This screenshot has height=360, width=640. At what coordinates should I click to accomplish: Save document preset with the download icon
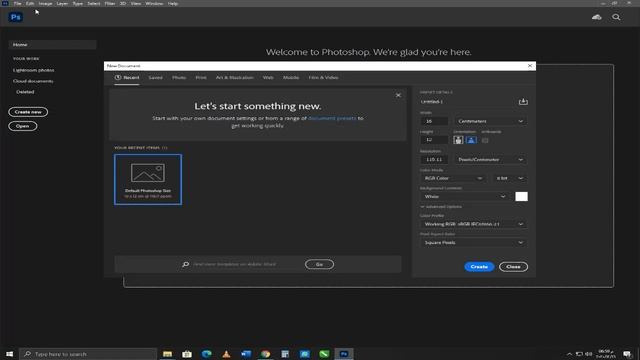point(523,101)
